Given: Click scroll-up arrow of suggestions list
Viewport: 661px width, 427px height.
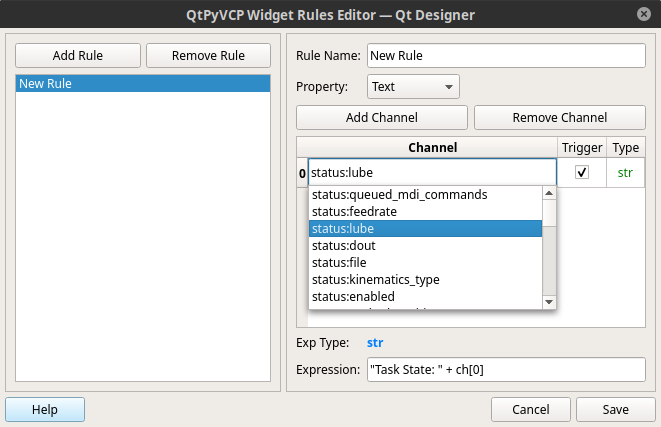Looking at the screenshot, I should point(549,193).
